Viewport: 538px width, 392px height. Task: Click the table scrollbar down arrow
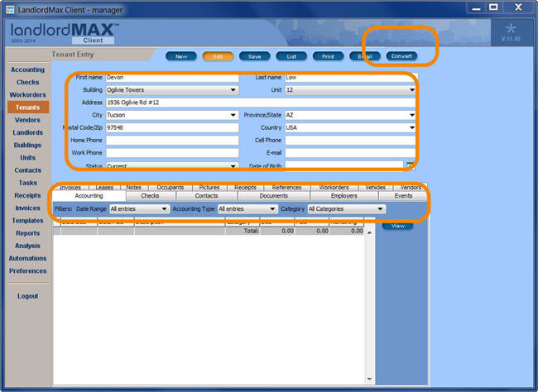tap(369, 379)
